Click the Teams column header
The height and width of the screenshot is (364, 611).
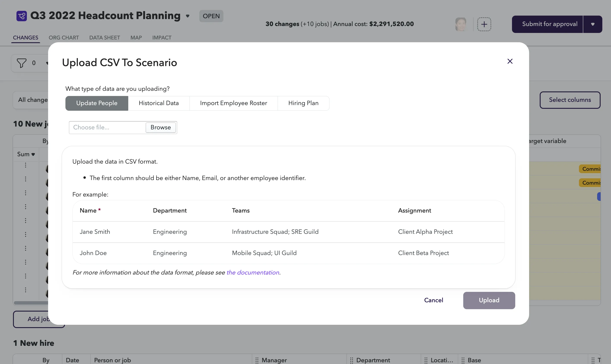[241, 210]
